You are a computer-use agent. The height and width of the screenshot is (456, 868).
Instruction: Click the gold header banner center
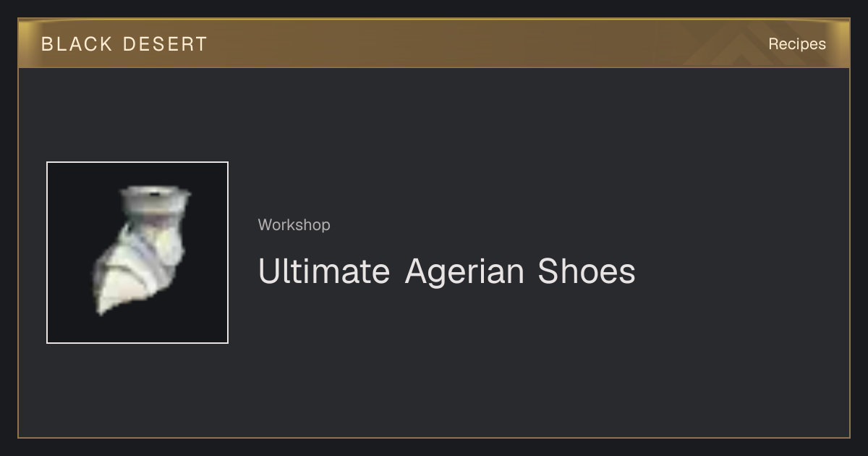pos(434,43)
